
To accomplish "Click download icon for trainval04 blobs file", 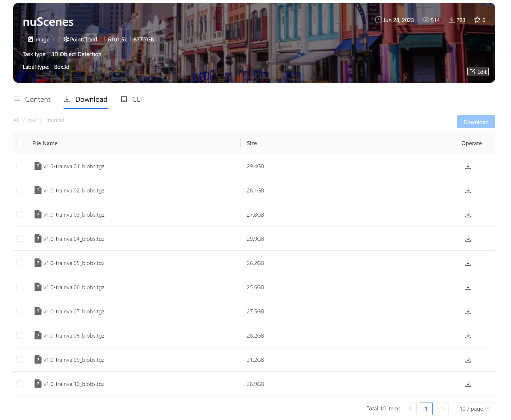I will [x=468, y=239].
